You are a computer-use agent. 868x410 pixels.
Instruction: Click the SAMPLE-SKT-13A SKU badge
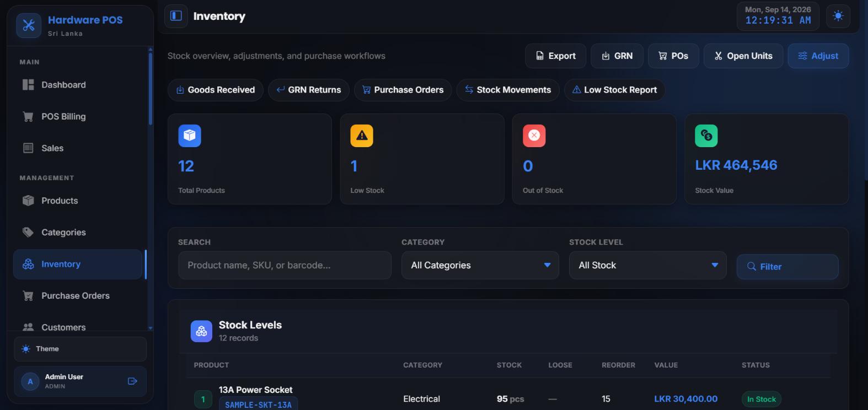[258, 404]
